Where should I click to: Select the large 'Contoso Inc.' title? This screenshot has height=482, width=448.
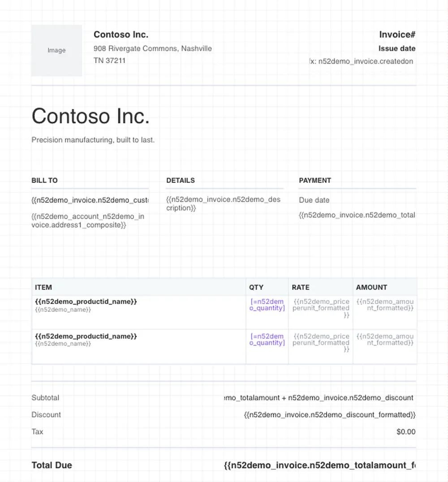[90, 116]
